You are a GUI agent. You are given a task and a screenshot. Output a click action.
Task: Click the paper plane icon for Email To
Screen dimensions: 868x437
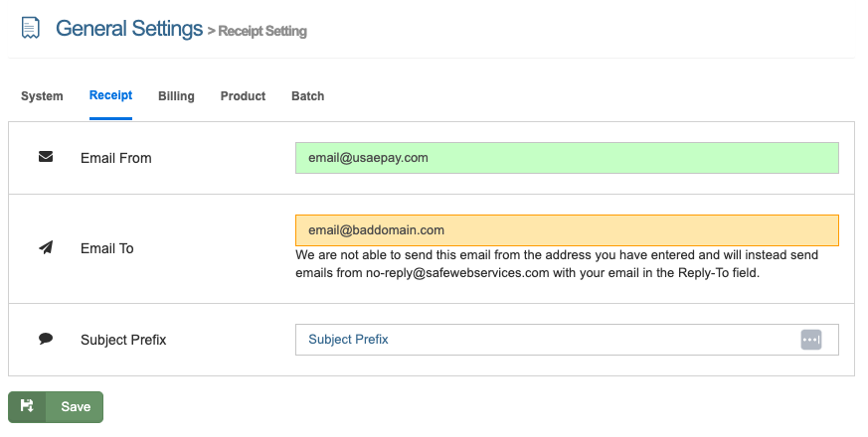pos(46,247)
